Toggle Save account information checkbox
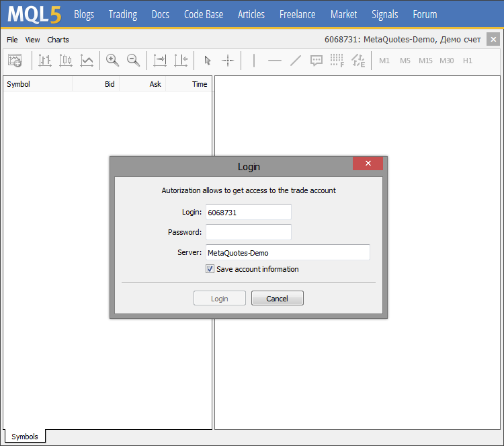Screen dimensions: 504x446 210,269
